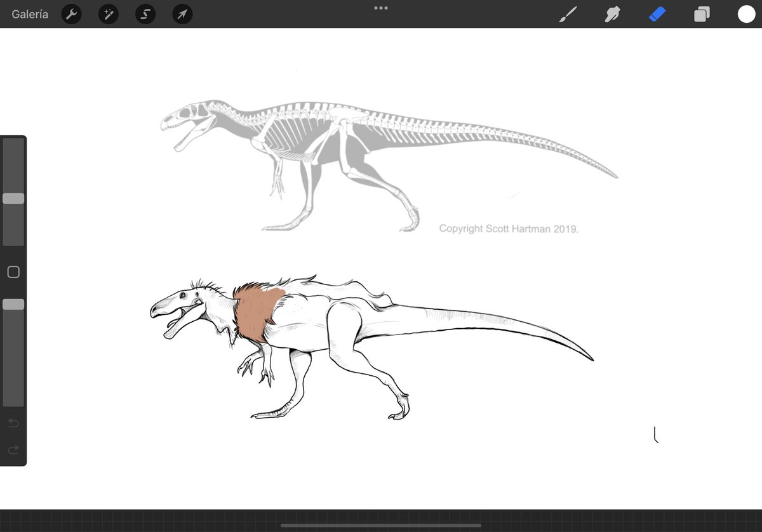
Task: Adjust the brush size slider handle
Action: [13, 199]
